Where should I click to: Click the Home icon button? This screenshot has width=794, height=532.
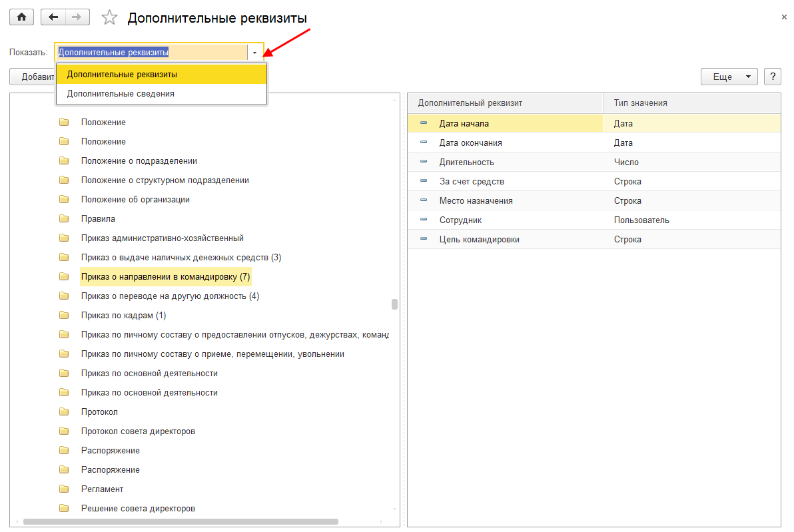(21, 17)
